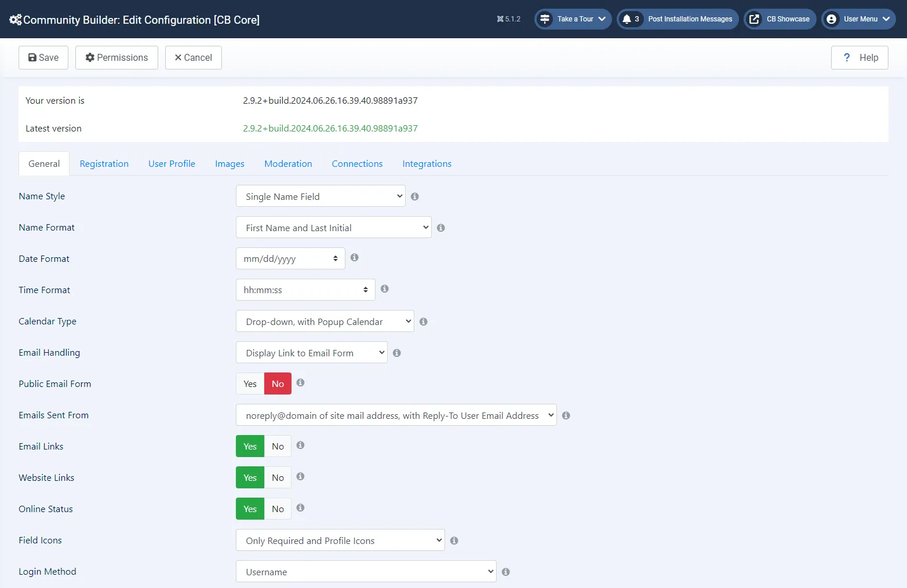Click the User Menu avatar icon

tap(831, 19)
